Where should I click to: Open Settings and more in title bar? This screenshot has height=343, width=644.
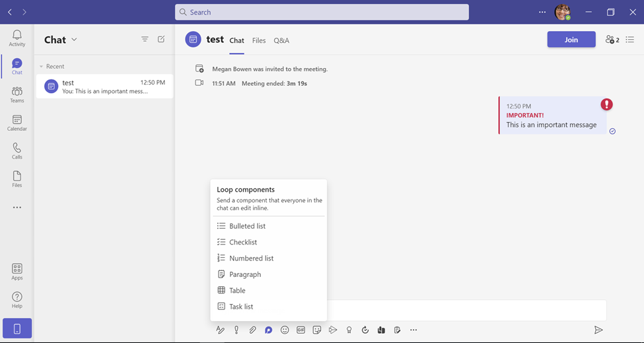pos(542,12)
